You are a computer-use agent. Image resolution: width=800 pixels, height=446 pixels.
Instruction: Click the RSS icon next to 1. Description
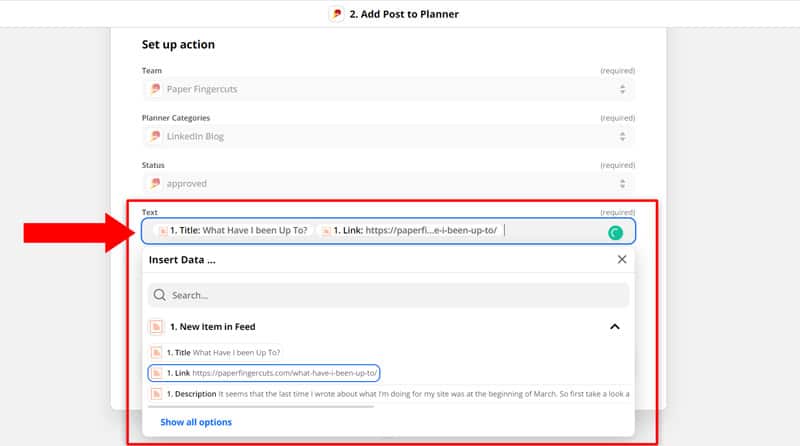(x=157, y=394)
